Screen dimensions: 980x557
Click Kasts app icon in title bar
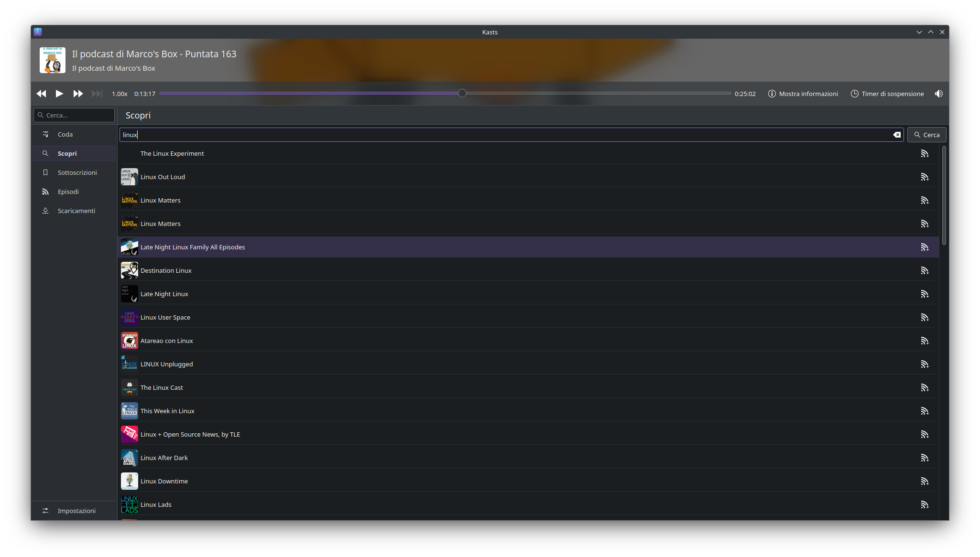[38, 32]
